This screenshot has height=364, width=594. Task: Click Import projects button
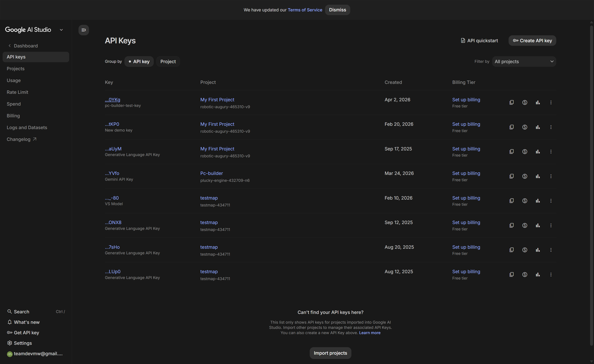pyautogui.click(x=330, y=353)
